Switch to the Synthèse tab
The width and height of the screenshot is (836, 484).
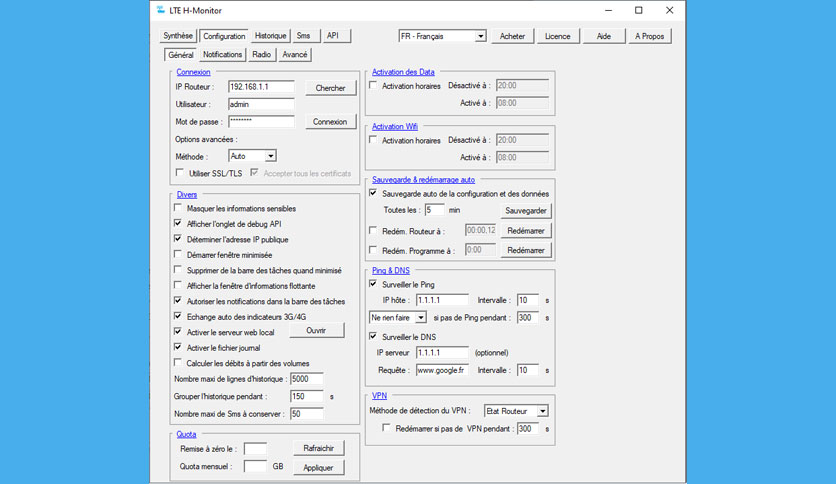178,36
